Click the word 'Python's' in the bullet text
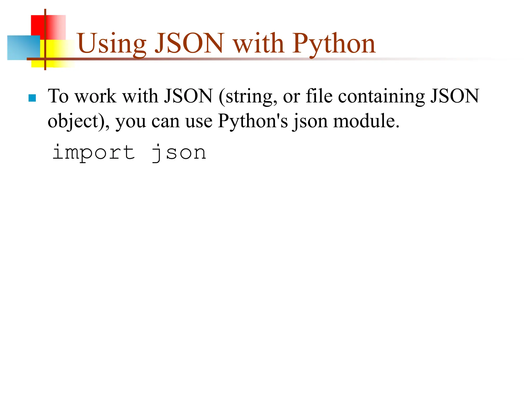This screenshot has height=399, width=532. pyautogui.click(x=253, y=121)
